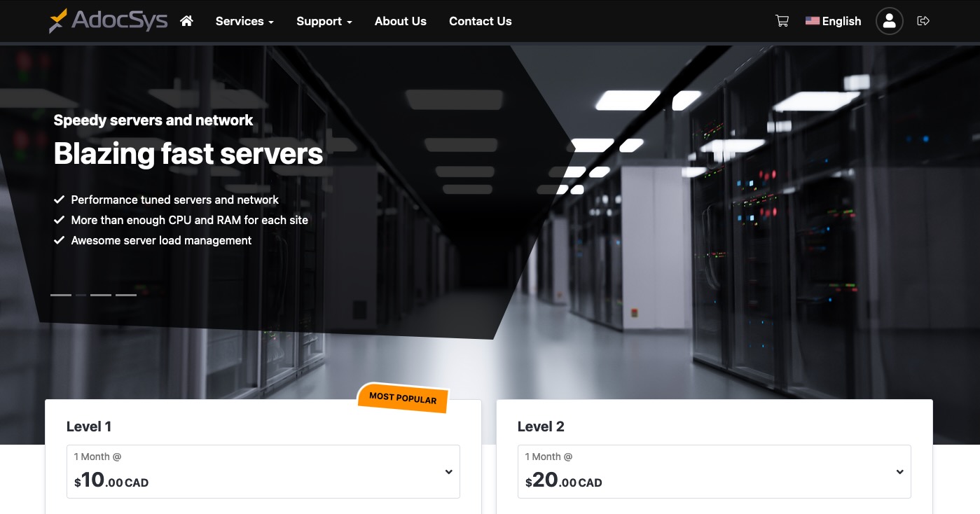Screen dimensions: 980x514
Task: Click the US flag language selector
Action: (x=833, y=21)
